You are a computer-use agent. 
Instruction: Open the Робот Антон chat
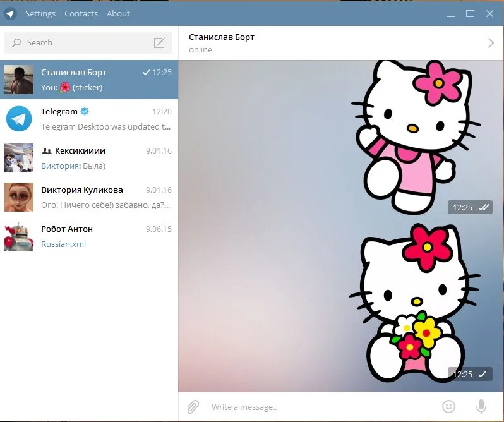pyautogui.click(x=89, y=236)
